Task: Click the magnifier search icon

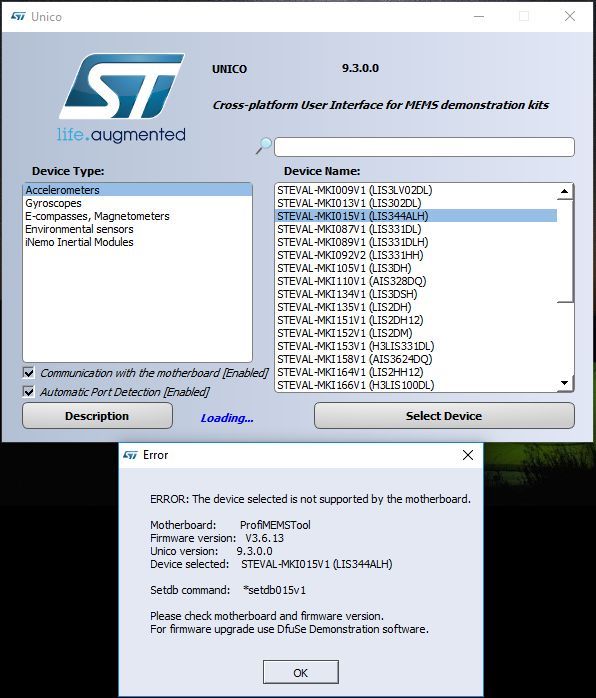Action: click(264, 146)
